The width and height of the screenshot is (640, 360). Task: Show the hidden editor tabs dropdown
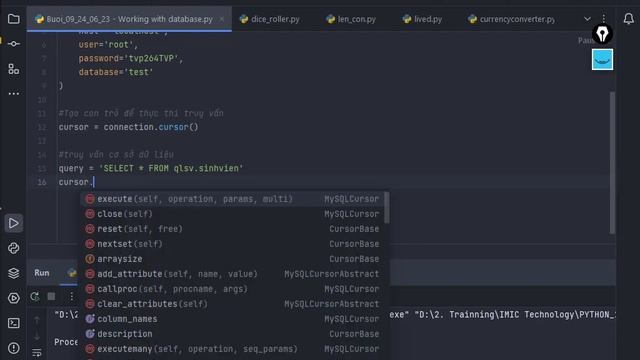click(x=587, y=19)
